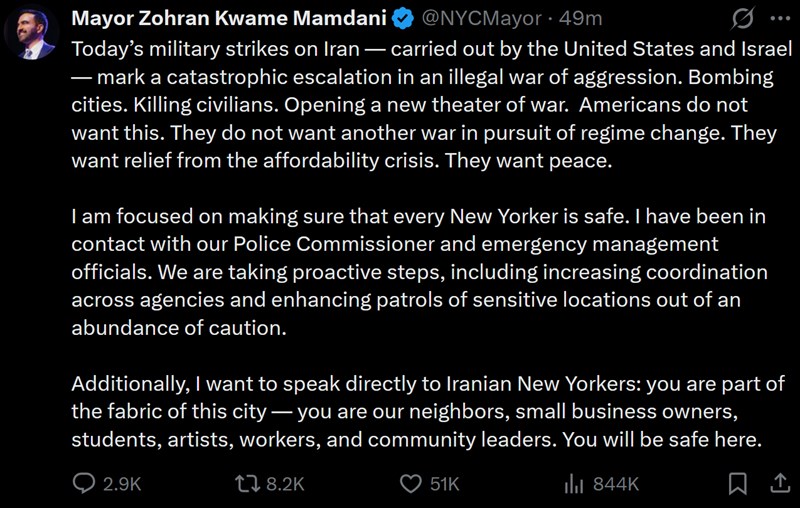Click the paragraph about military strikes on Iran
Screen dimensions: 800x508
420,104
